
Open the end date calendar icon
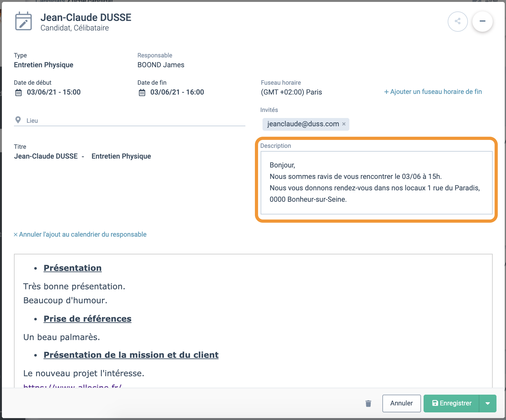point(142,93)
